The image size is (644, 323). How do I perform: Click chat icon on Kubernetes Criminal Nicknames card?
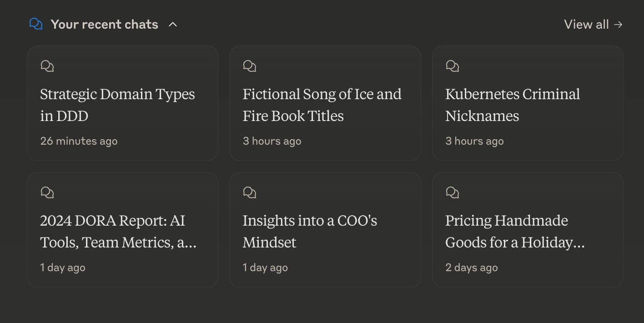coord(453,66)
